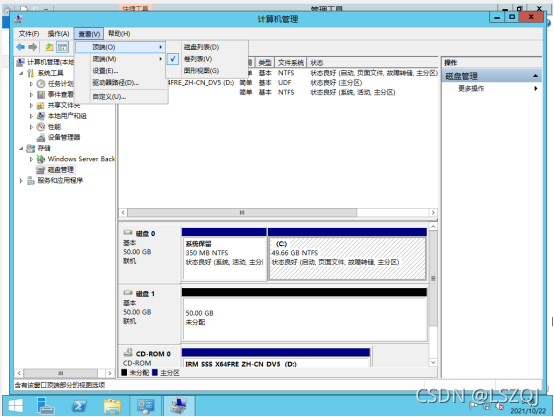Open the 文件(F) menu
The width and height of the screenshot is (554, 417).
point(29,34)
